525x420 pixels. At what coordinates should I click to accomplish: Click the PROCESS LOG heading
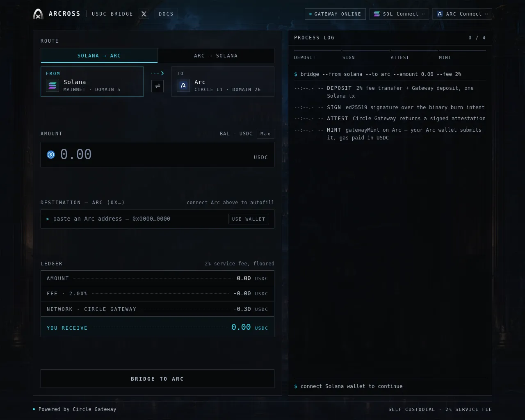tap(314, 38)
